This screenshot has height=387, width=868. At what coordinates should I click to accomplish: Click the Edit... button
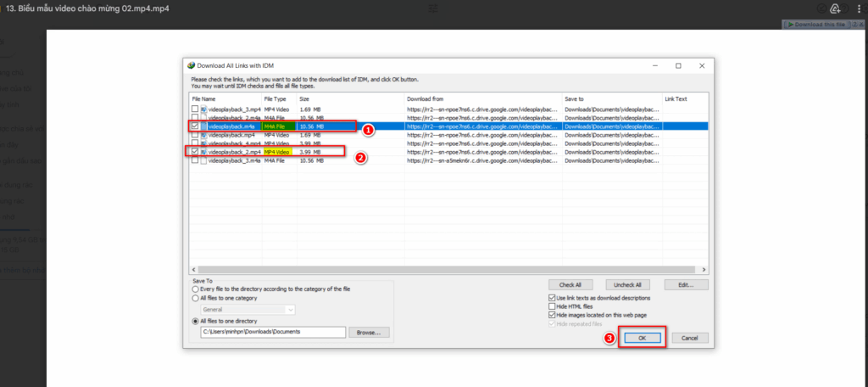tap(687, 285)
